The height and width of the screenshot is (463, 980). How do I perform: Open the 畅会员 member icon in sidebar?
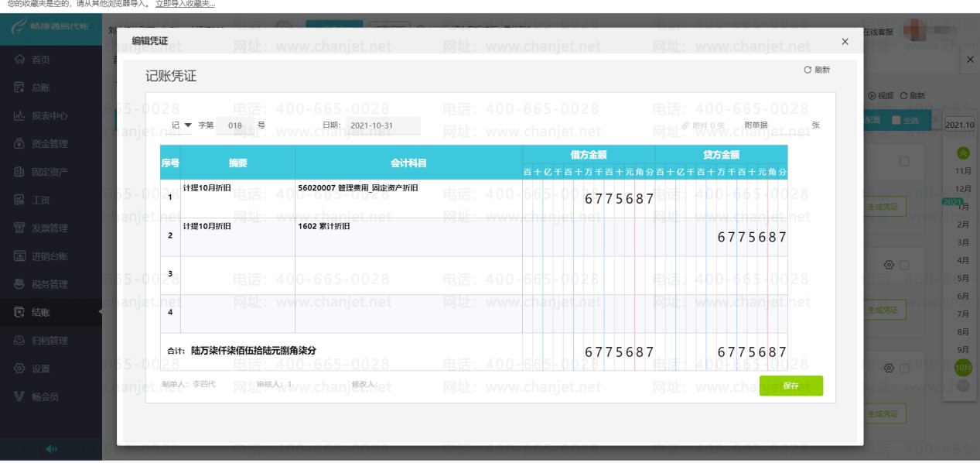[x=20, y=396]
